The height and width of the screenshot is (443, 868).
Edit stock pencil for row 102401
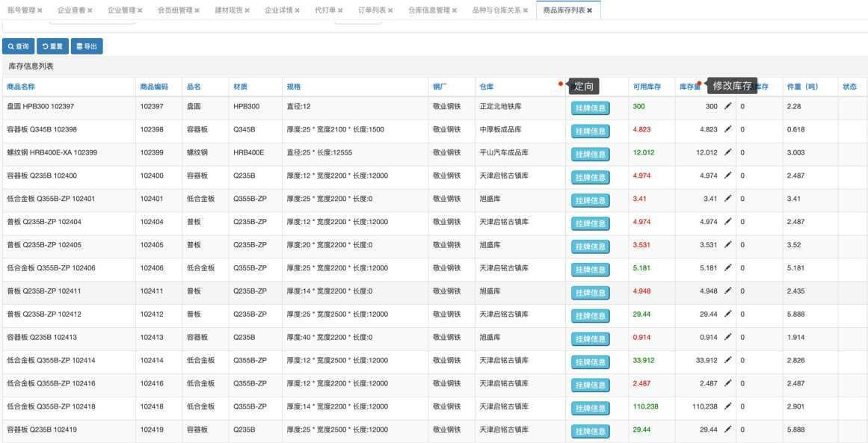point(728,199)
